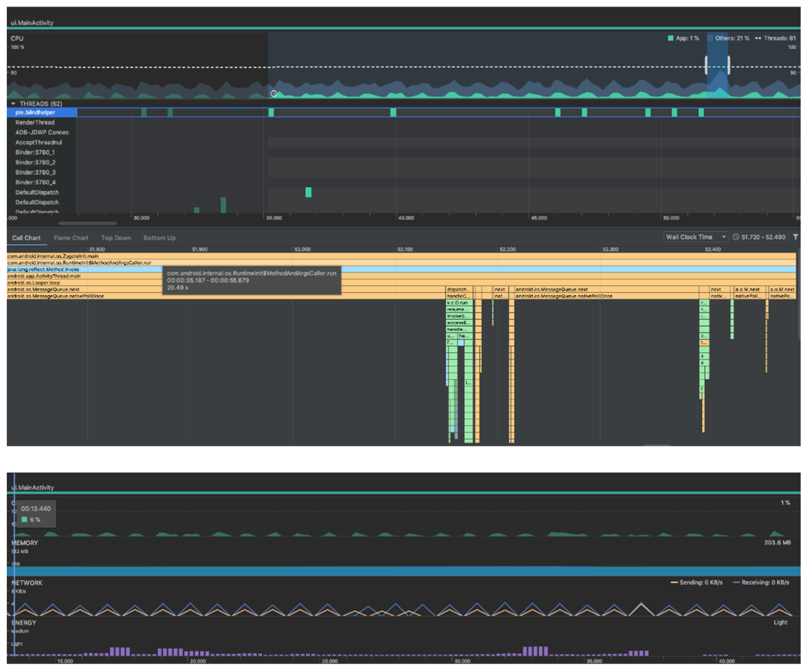Image resolution: width=810 pixels, height=672 pixels.
Task: Switch to the Flame Chart tab
Action: pos(71,238)
